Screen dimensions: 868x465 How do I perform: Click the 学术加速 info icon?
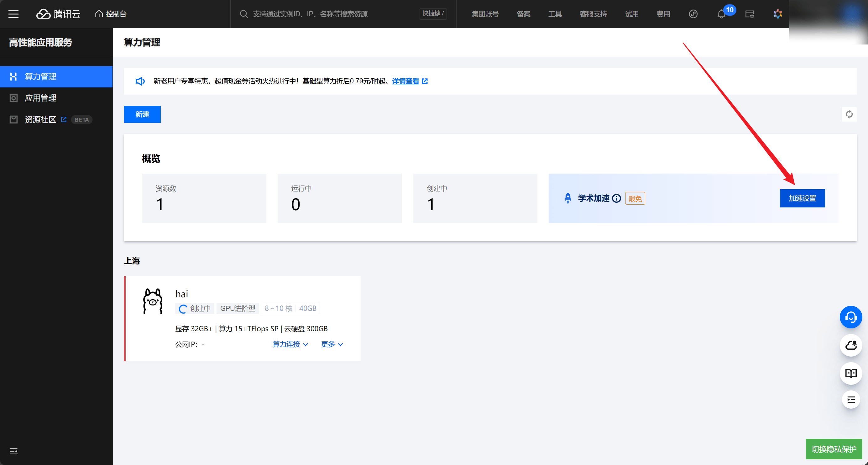[616, 198]
